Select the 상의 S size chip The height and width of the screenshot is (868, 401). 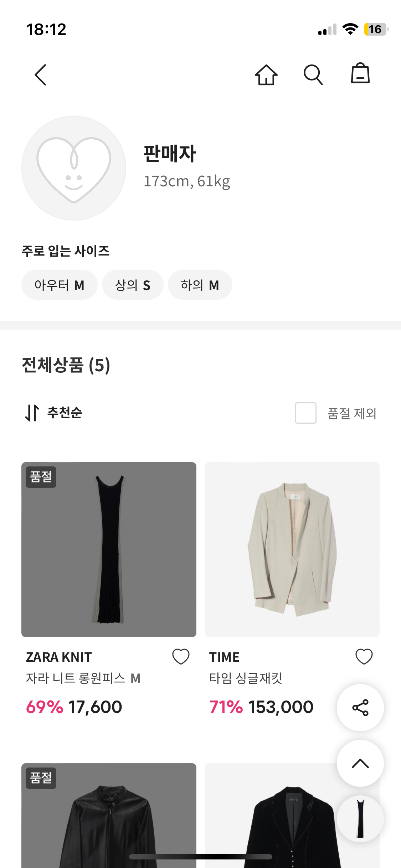point(133,285)
